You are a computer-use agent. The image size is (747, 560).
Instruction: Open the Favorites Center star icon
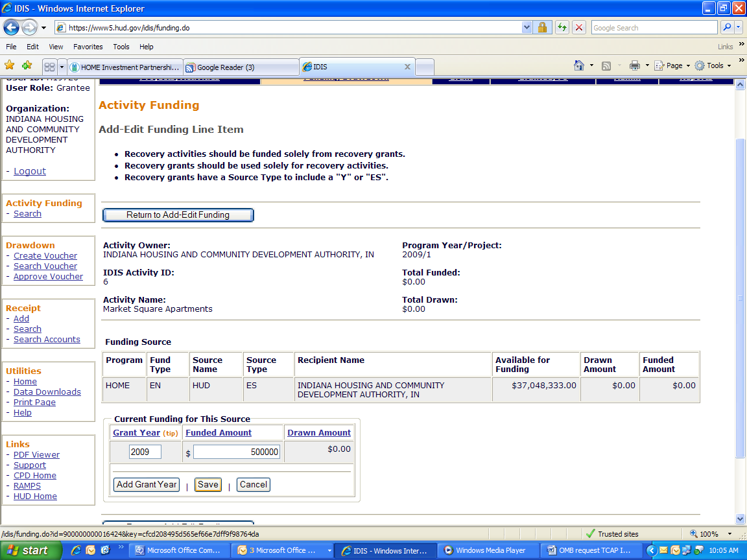tap(10, 65)
